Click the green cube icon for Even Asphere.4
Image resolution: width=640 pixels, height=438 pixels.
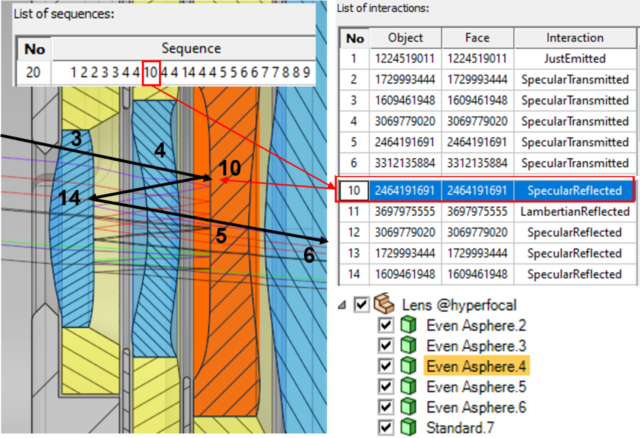click(x=409, y=366)
